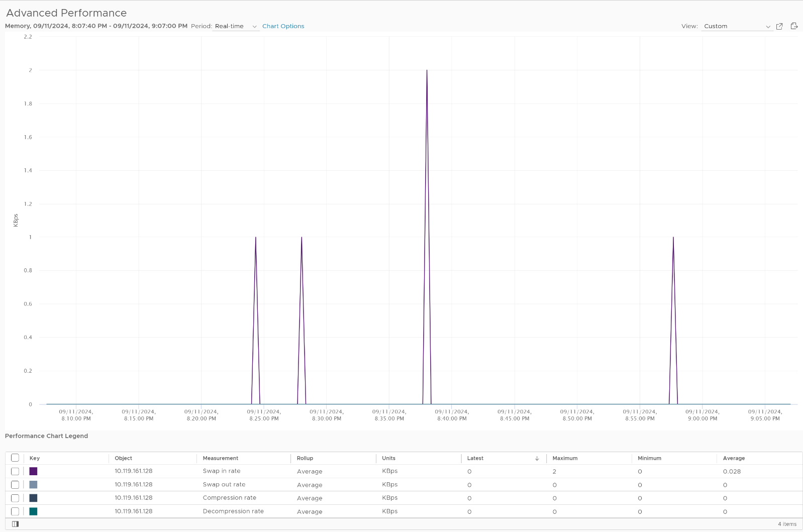Click the '9:05:00 PM' x-axis label
Screen dimensions: 803x532
tap(765, 418)
